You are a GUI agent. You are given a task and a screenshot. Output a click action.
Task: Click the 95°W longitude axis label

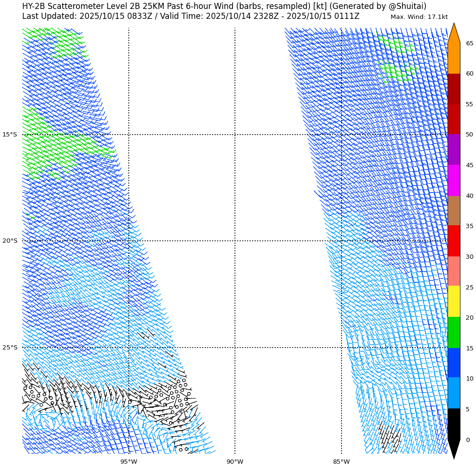click(128, 462)
